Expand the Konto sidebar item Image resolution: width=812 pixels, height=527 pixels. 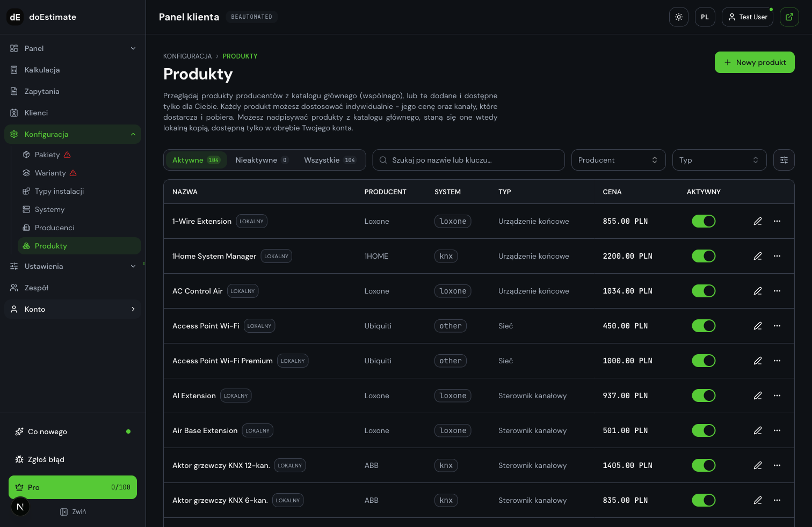[x=73, y=309]
